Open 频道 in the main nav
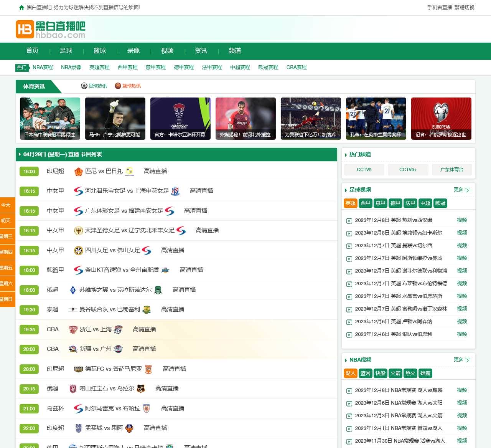The height and width of the screenshot is (448, 491). tap(235, 51)
